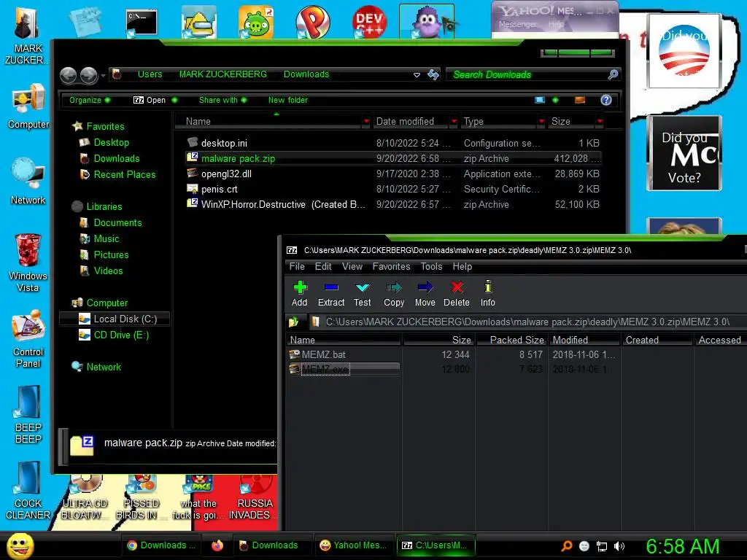Click the search magnifier in Search Downloads

coord(613,74)
